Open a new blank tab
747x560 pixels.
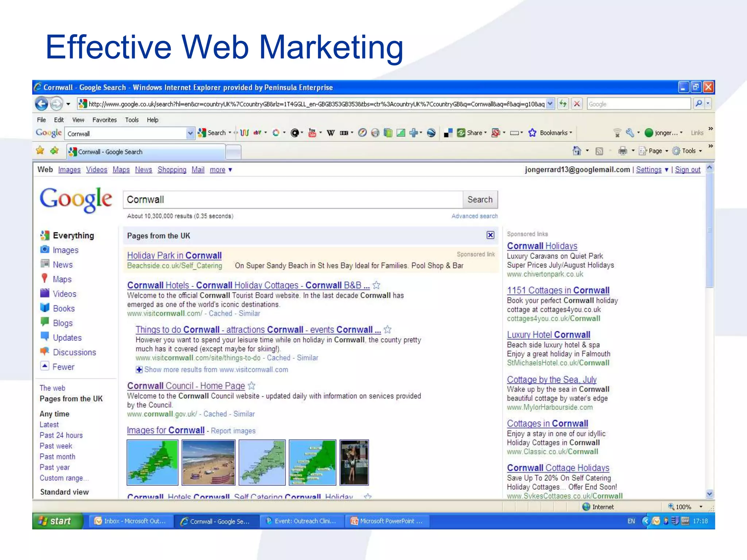233,152
